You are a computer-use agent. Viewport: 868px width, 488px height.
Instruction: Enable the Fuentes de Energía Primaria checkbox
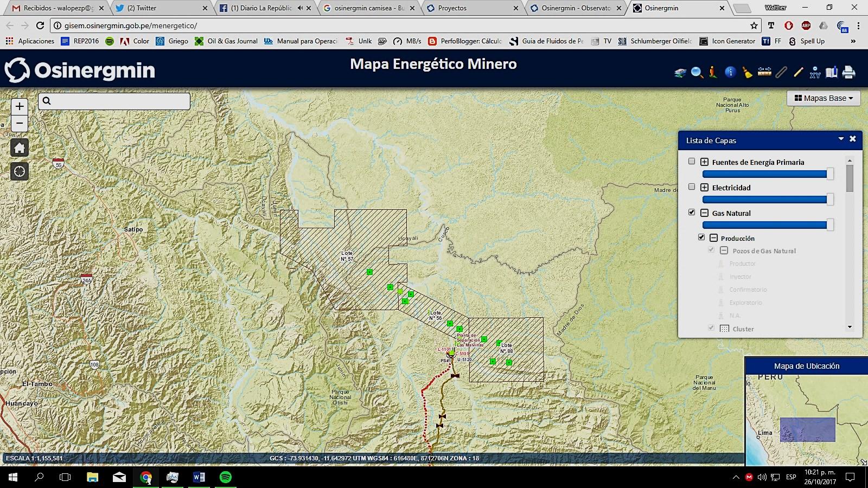pyautogui.click(x=692, y=161)
